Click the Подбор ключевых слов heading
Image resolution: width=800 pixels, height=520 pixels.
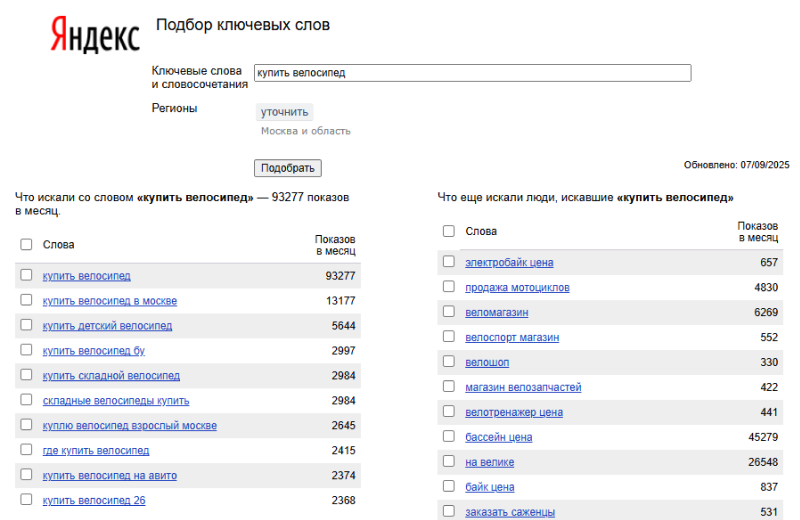(243, 25)
